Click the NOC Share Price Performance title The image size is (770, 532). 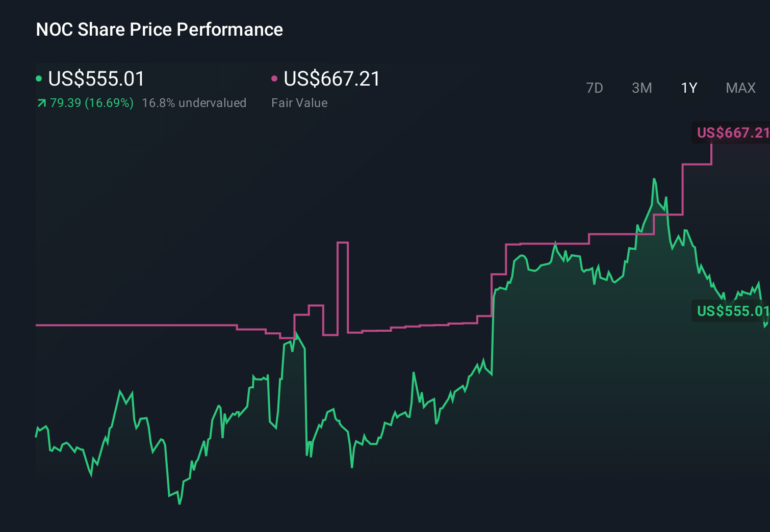click(159, 29)
